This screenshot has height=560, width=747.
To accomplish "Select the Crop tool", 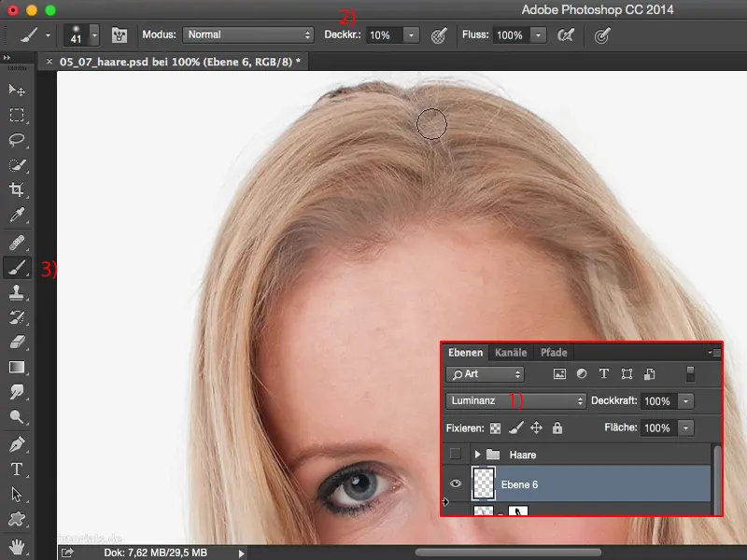I will pyautogui.click(x=17, y=190).
